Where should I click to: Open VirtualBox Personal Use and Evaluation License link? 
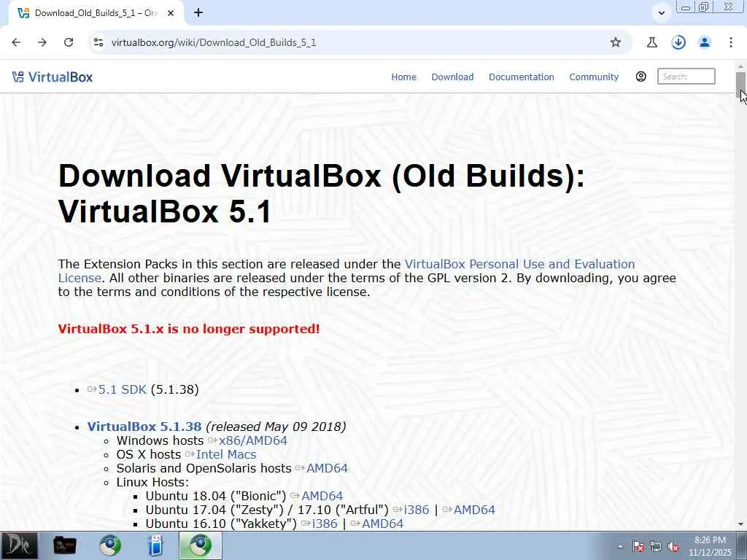pyautogui.click(x=519, y=264)
